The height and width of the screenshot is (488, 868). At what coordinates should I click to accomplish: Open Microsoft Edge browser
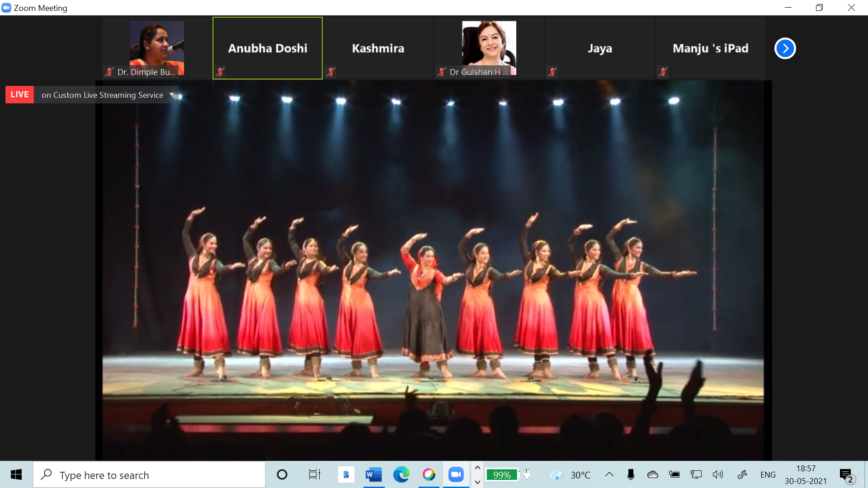(x=401, y=474)
